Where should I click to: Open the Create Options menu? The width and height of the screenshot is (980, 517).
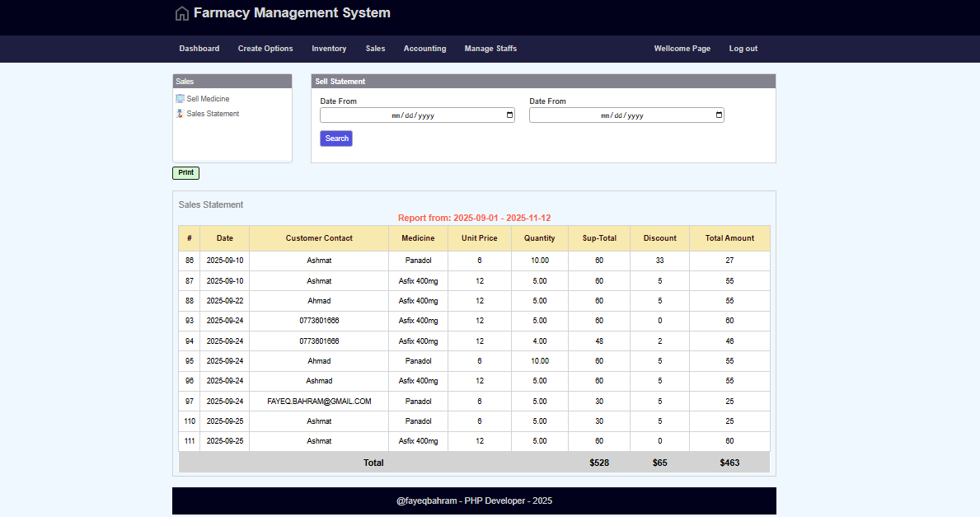tap(265, 49)
